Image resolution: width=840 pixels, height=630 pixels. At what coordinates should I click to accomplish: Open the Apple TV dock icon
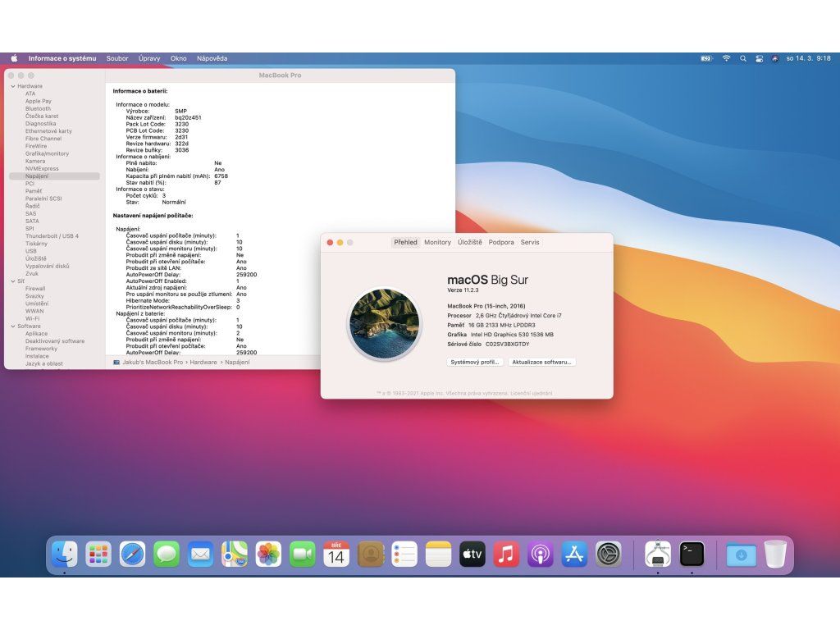[x=472, y=555]
